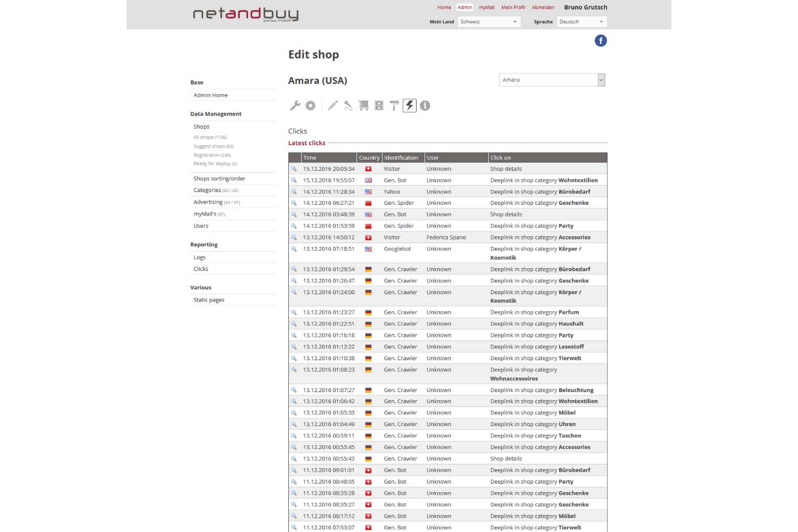Go to the Home menu item

(444, 7)
